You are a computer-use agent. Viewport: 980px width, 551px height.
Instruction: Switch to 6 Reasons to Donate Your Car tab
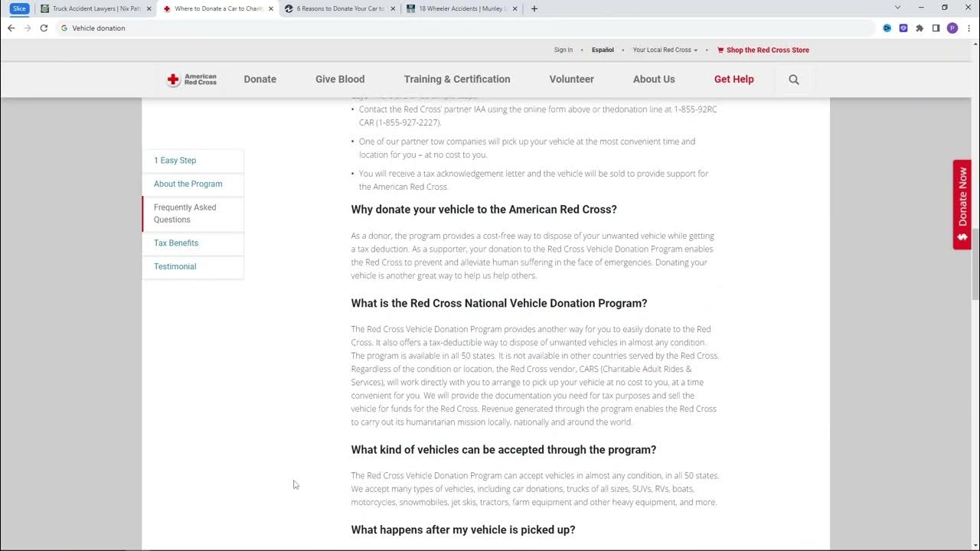(x=339, y=9)
